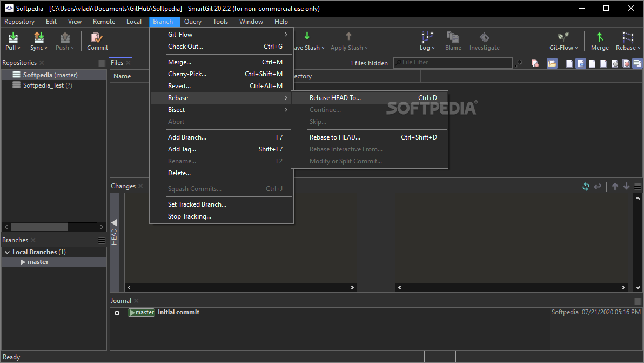
Task: Select the master branch in Branches panel
Action: click(54, 262)
